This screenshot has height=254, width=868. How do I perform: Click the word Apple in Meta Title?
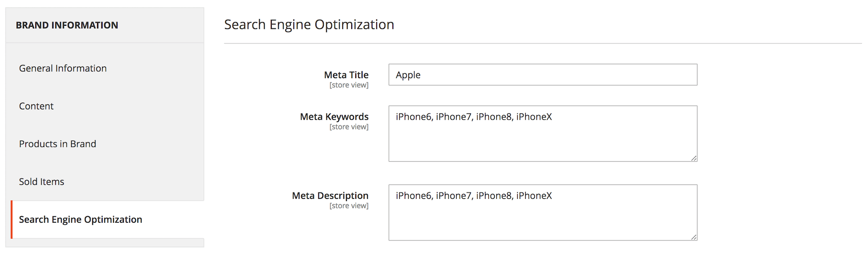tap(408, 75)
